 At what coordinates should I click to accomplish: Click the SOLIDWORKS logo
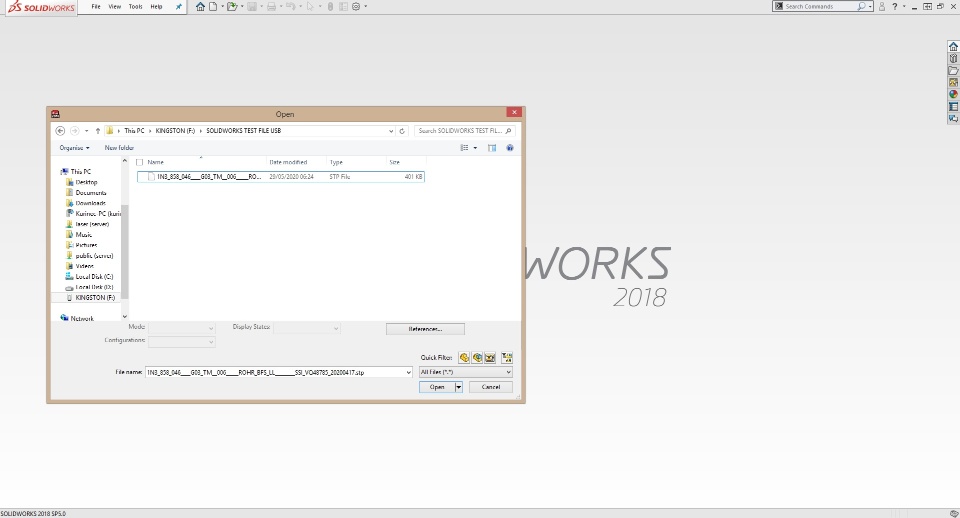tap(41, 7)
